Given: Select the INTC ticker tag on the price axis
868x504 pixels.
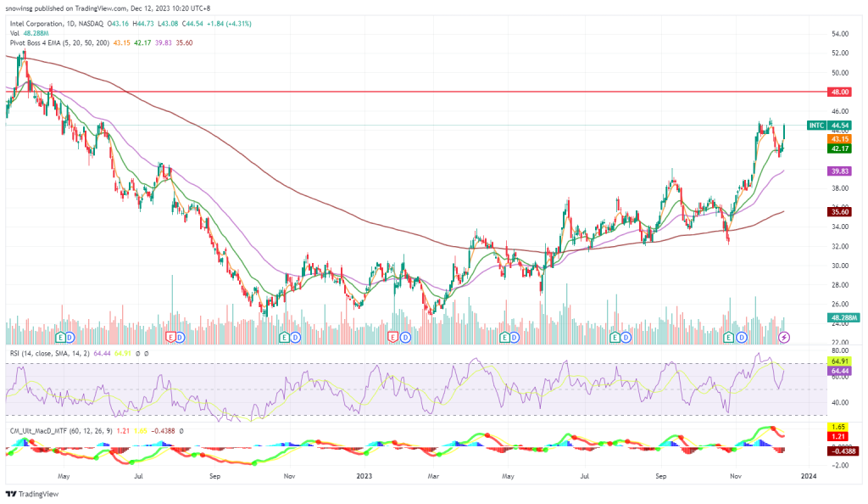Looking at the screenshot, I should [816, 126].
